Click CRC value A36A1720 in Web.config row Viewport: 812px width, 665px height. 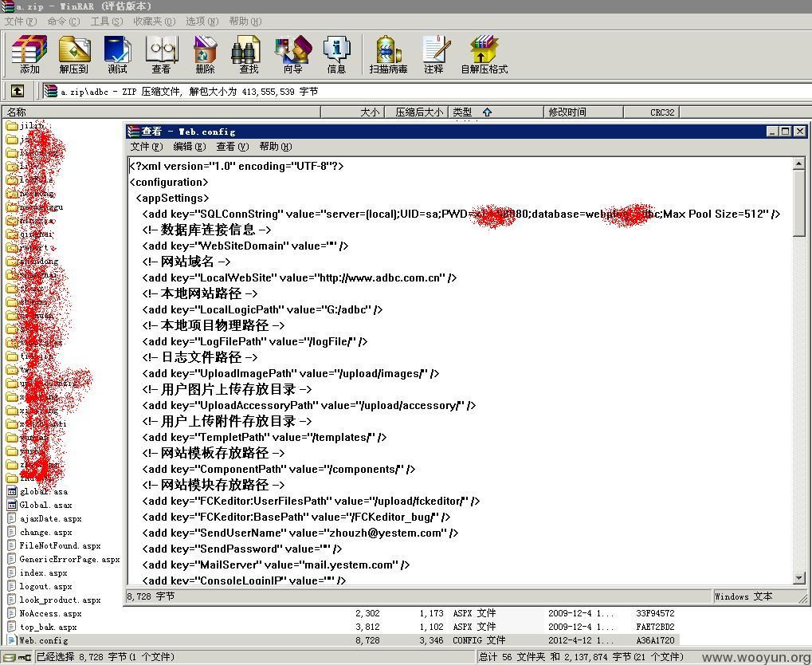tap(655, 640)
